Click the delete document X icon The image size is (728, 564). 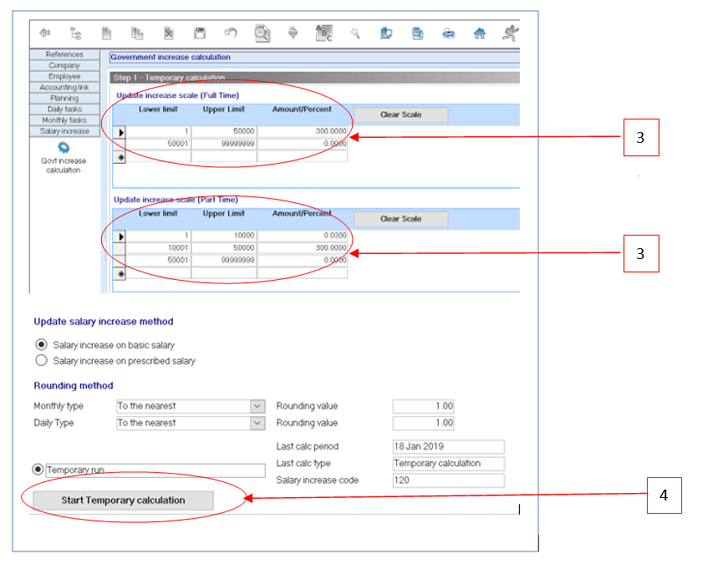click(168, 33)
